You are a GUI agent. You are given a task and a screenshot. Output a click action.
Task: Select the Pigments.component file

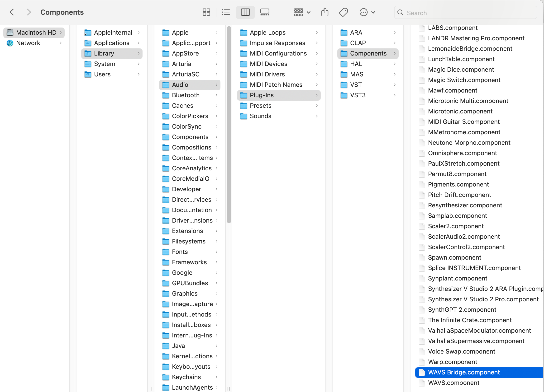click(x=458, y=184)
